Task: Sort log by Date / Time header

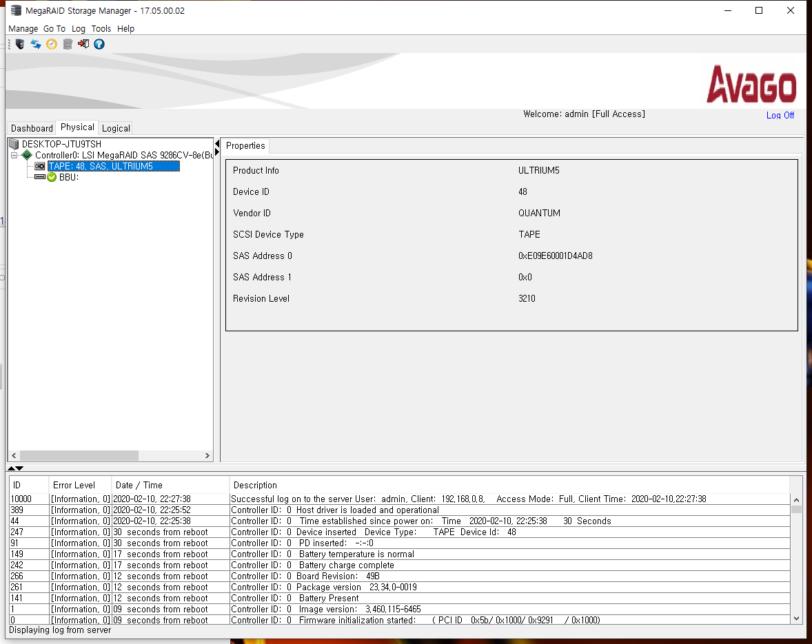Action: point(170,485)
